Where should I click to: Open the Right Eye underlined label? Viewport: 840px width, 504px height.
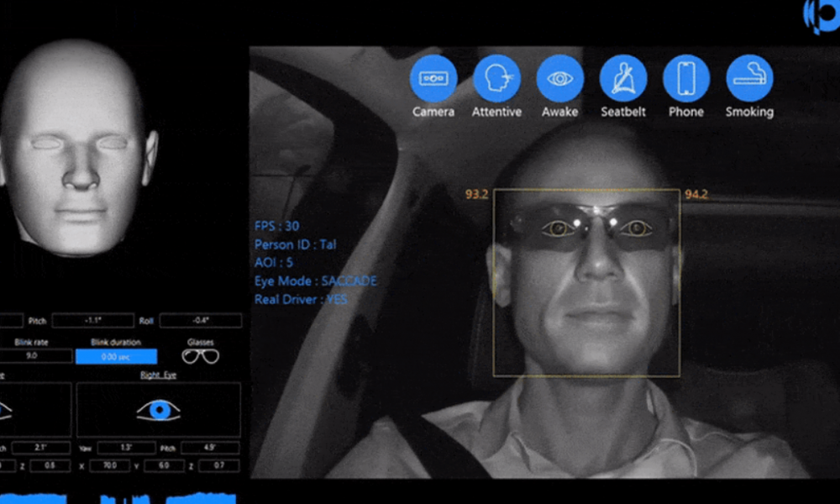tap(158, 375)
